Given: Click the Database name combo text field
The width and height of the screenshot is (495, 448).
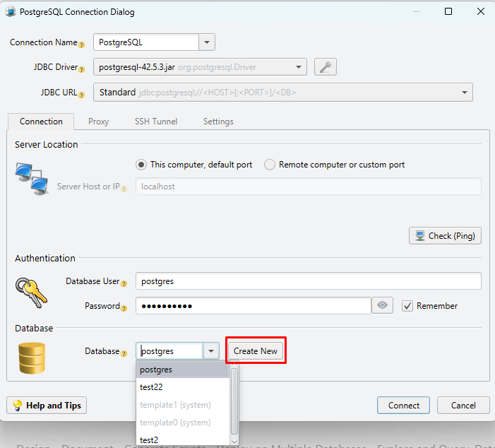Looking at the screenshot, I should coord(169,351).
